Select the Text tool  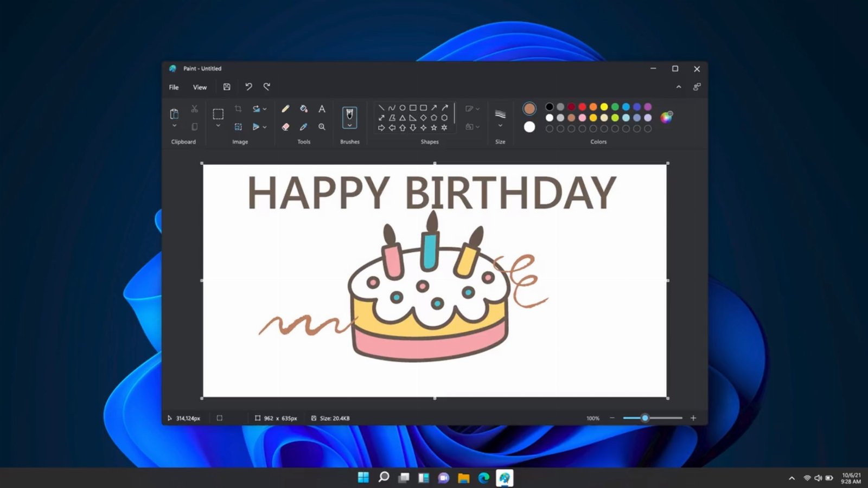322,109
